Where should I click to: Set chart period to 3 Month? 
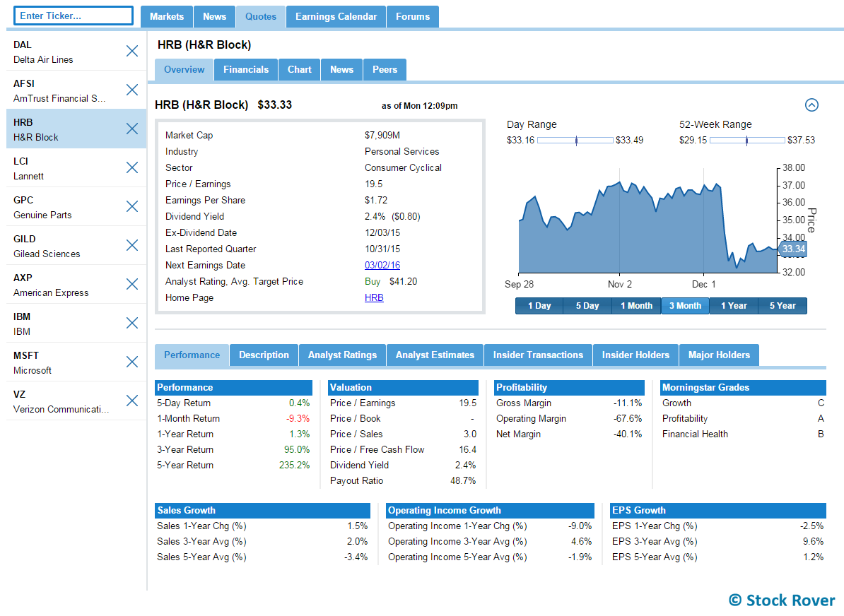(x=685, y=306)
